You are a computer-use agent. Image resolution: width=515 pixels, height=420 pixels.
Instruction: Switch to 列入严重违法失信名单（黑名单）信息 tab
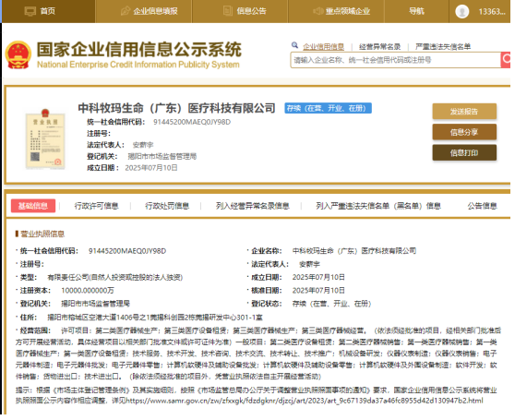[378, 206]
